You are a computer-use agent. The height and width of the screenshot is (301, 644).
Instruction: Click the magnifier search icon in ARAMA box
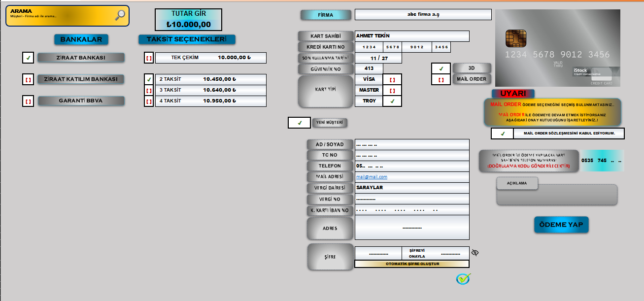point(120,15)
